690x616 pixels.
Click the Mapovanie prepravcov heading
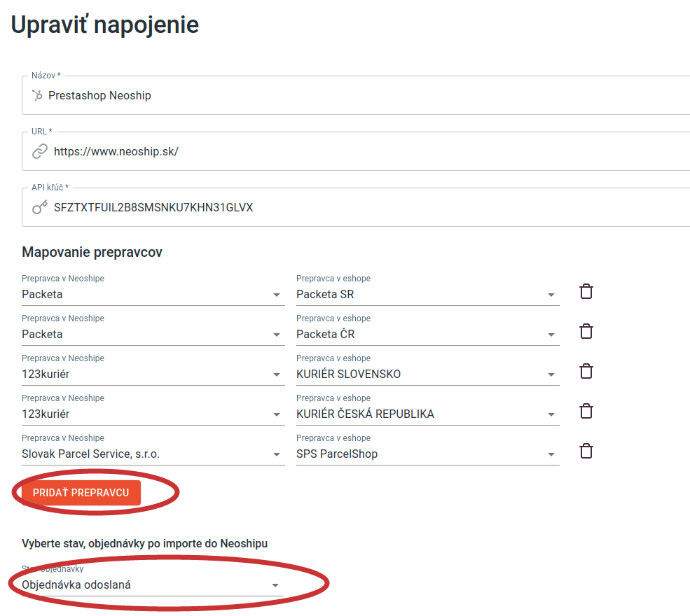pyautogui.click(x=92, y=252)
